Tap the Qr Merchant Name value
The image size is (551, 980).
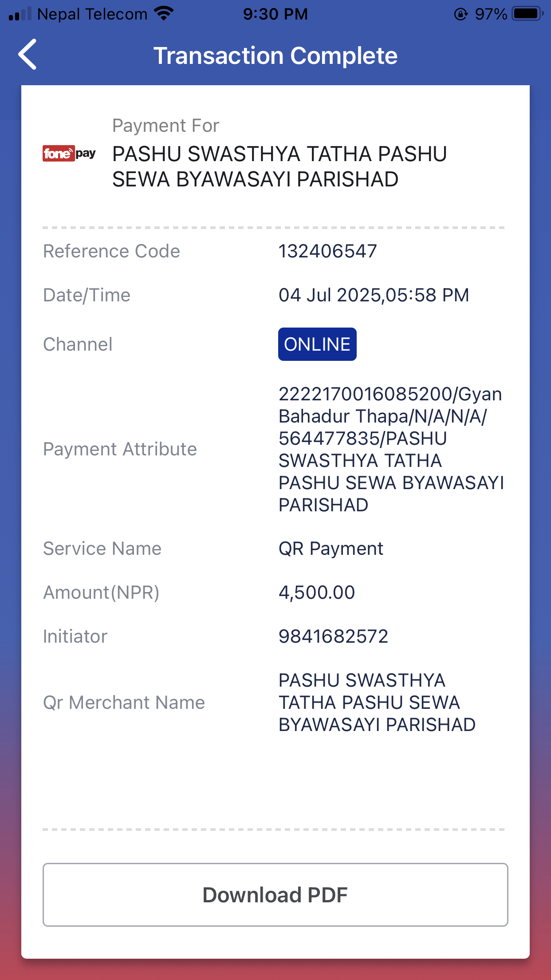[377, 703]
